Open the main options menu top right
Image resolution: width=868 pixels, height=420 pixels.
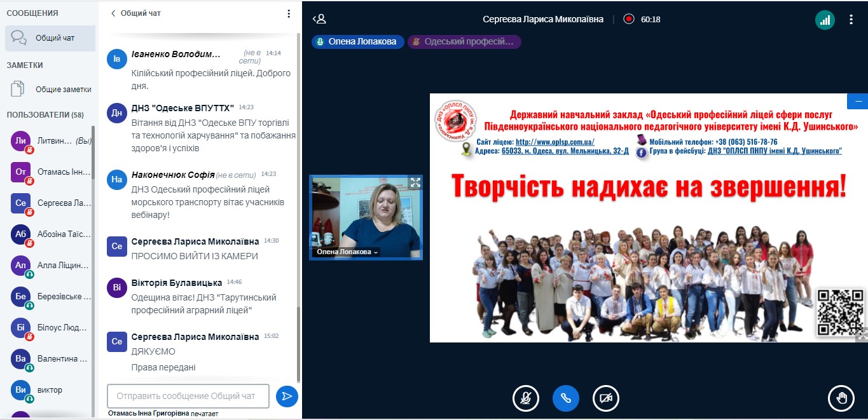(x=851, y=20)
